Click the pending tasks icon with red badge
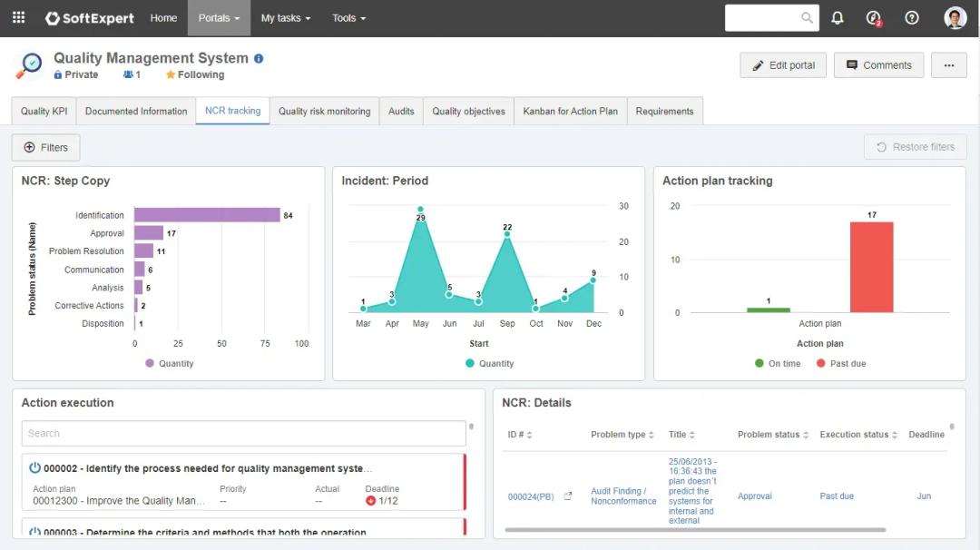Image resolution: width=980 pixels, height=550 pixels. point(874,18)
